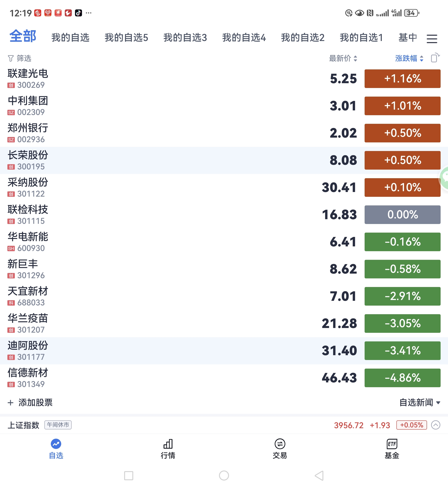Toggle sort order by 涨跌幅
The height and width of the screenshot is (488, 448).
point(409,58)
